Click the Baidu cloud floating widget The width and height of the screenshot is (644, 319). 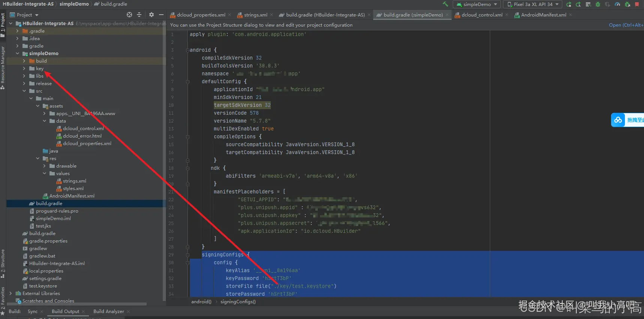tap(627, 120)
